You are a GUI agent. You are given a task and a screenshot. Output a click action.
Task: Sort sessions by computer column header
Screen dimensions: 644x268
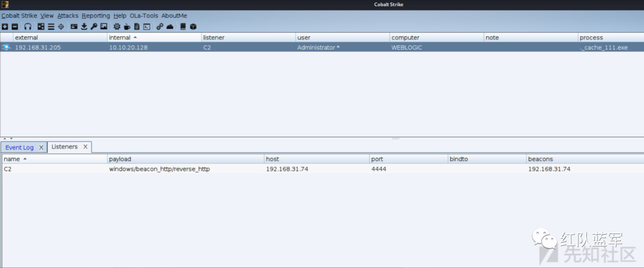click(436, 38)
